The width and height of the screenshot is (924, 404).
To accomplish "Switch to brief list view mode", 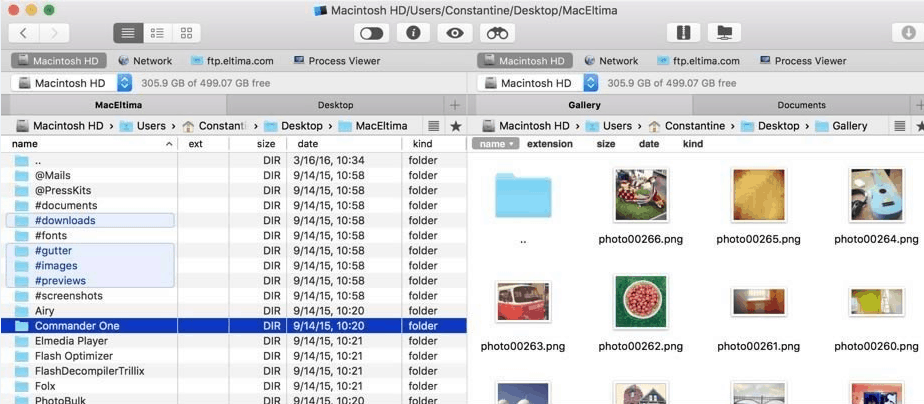I will [157, 33].
